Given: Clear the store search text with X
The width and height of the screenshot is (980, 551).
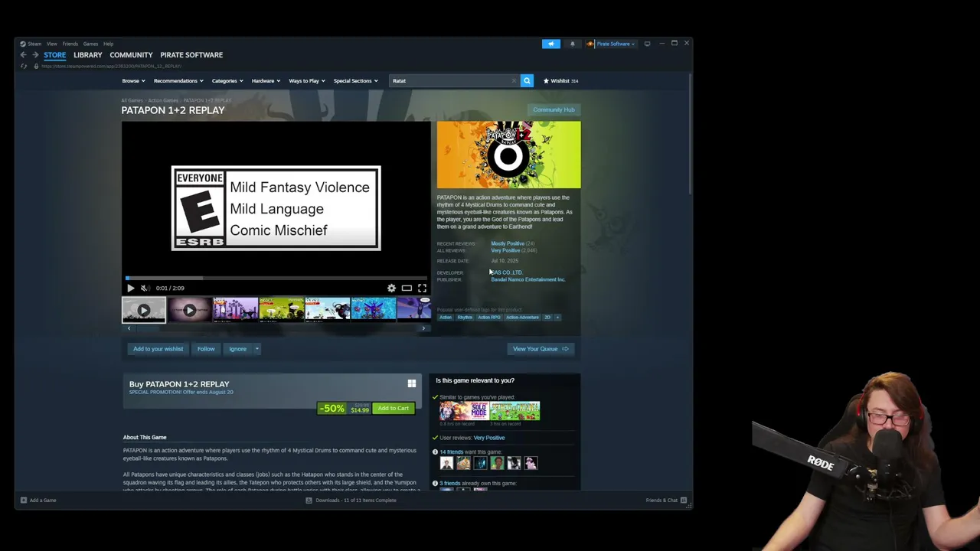Looking at the screenshot, I should click(514, 80).
